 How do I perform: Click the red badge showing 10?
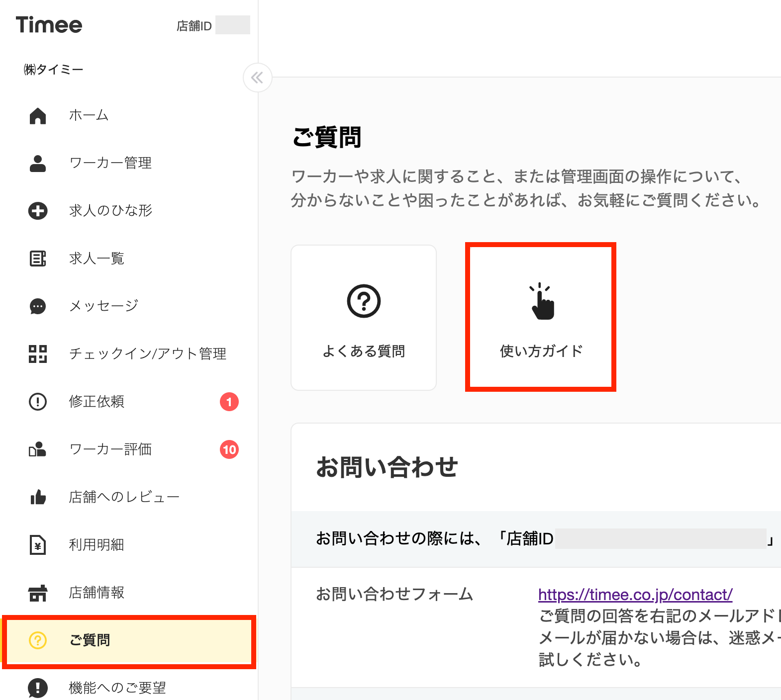click(x=229, y=449)
